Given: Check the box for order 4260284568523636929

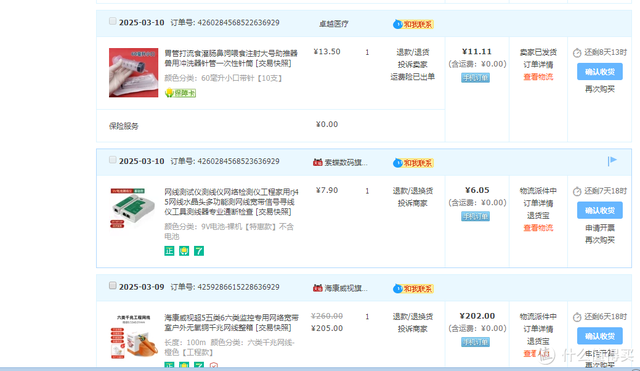Looking at the screenshot, I should point(113,160).
